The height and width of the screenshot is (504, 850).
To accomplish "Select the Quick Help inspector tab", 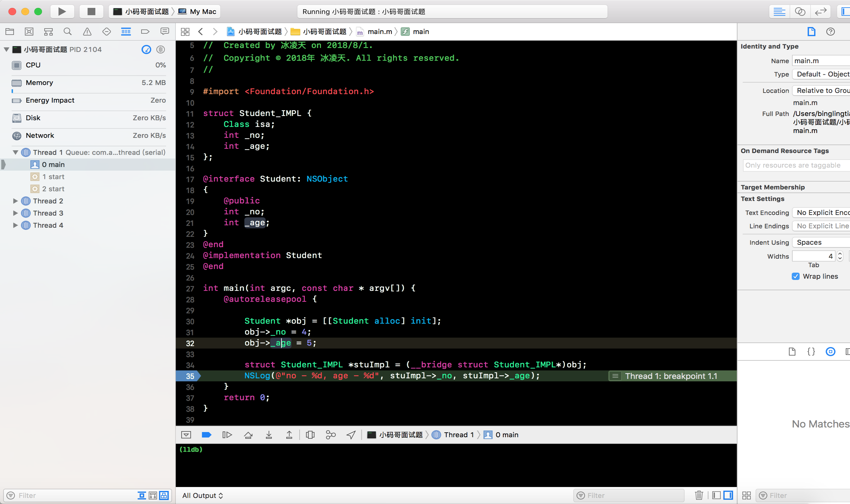I will pyautogui.click(x=830, y=32).
